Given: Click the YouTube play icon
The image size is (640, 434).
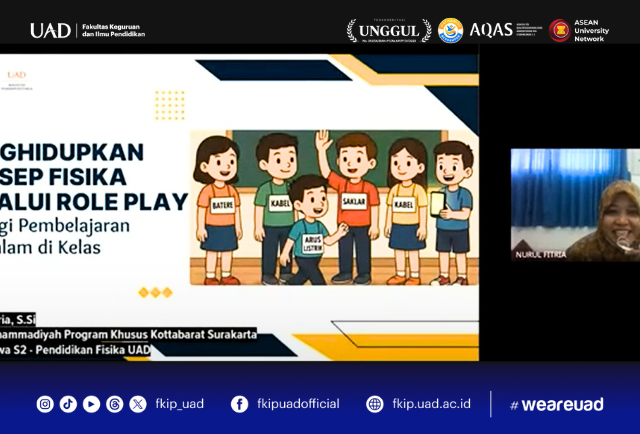Looking at the screenshot, I should tap(91, 404).
